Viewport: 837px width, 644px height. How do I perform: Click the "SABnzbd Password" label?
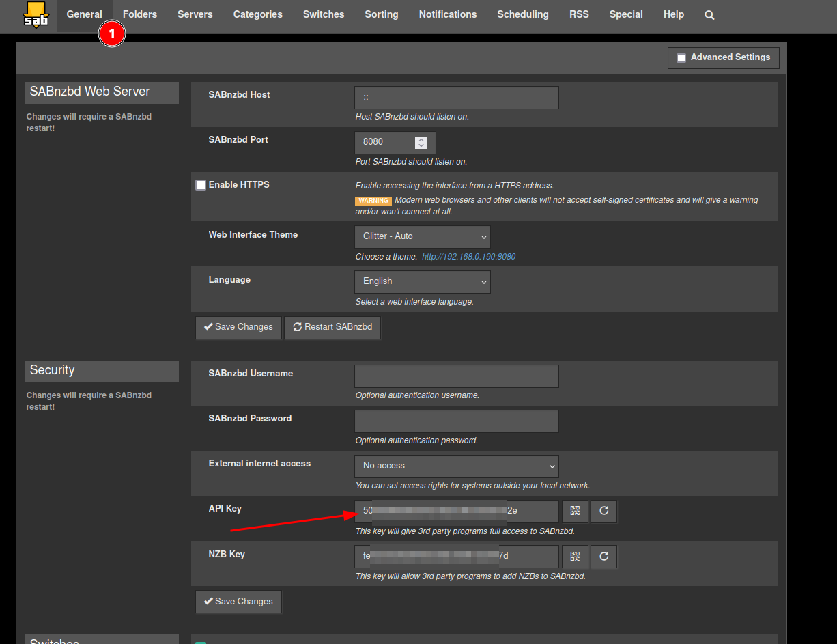click(x=250, y=419)
